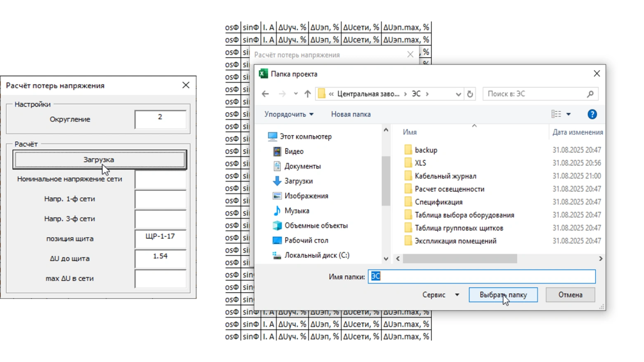This screenshot has height=362, width=644.
Task: Click the navigation pane vertical scrollbar
Action: click(x=386, y=180)
